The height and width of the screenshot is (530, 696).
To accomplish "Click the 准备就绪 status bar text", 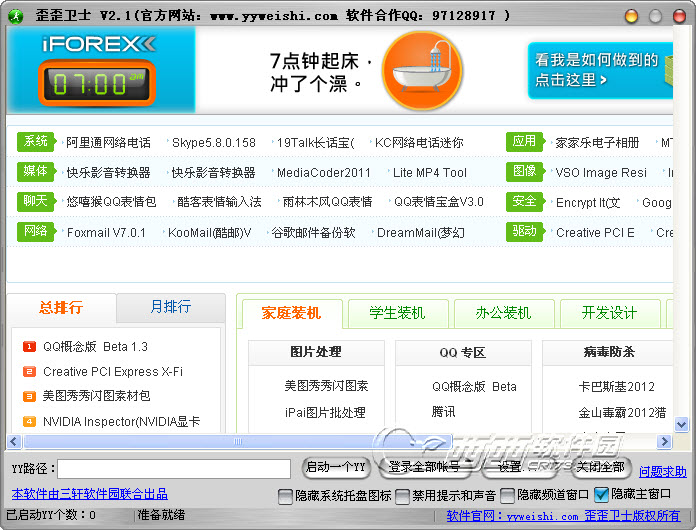I will (x=161, y=515).
